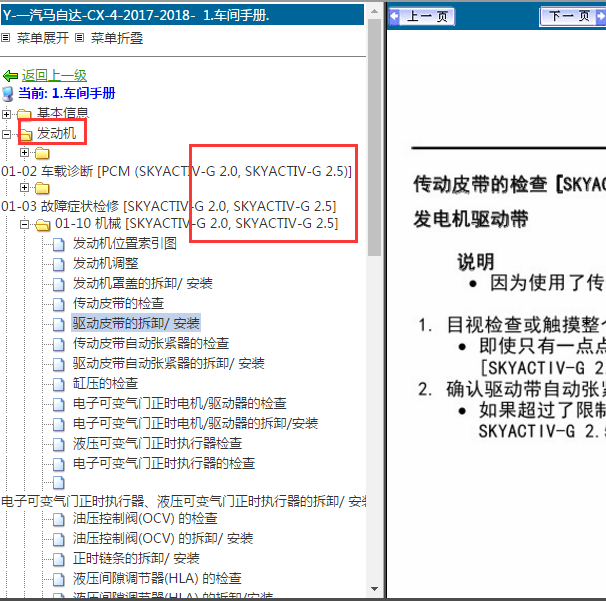
Task: Click document icon beside 传动皮带自动张紧器的检查
Action: (58, 345)
